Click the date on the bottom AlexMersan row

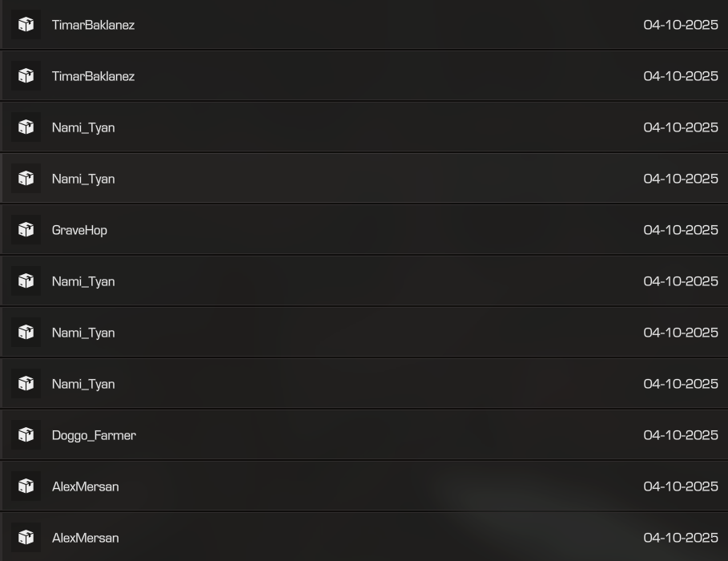pyautogui.click(x=681, y=538)
